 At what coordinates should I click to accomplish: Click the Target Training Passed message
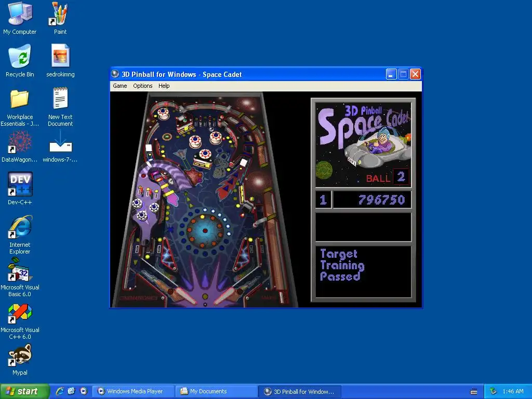(x=342, y=265)
